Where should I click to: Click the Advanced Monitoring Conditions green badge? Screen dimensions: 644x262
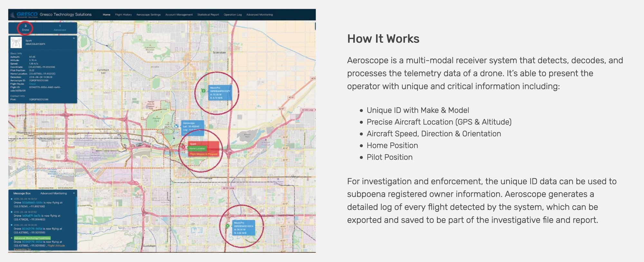(32, 238)
